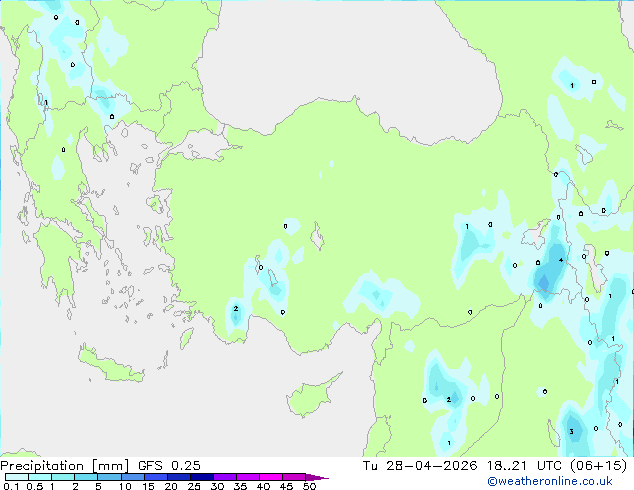Click the island of Crete on the map
The width and height of the screenshot is (634, 490).
[110, 366]
